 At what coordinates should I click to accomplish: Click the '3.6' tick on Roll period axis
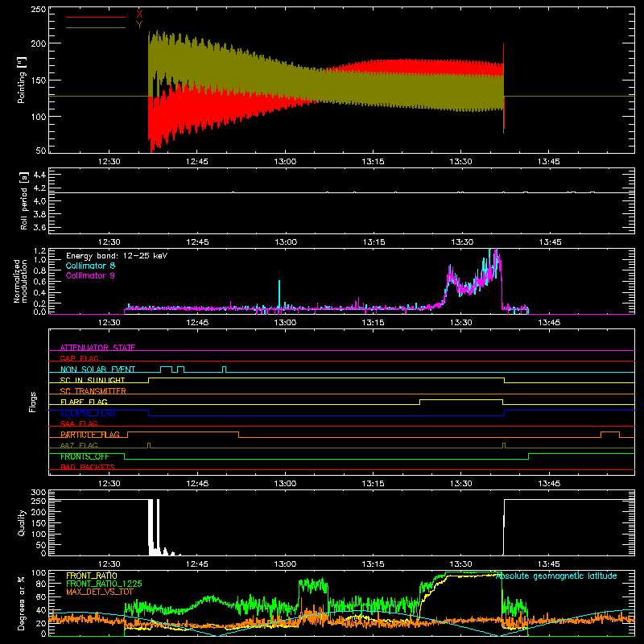[39, 227]
